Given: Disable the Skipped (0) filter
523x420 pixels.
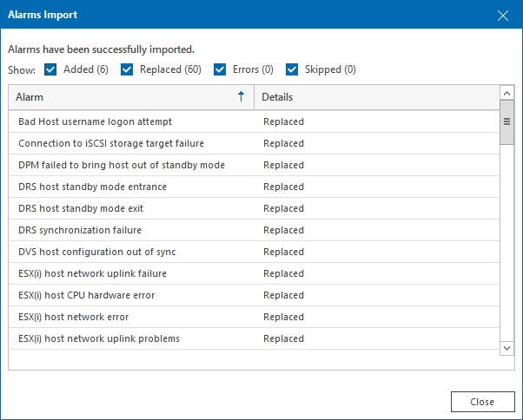Looking at the screenshot, I should pos(292,69).
